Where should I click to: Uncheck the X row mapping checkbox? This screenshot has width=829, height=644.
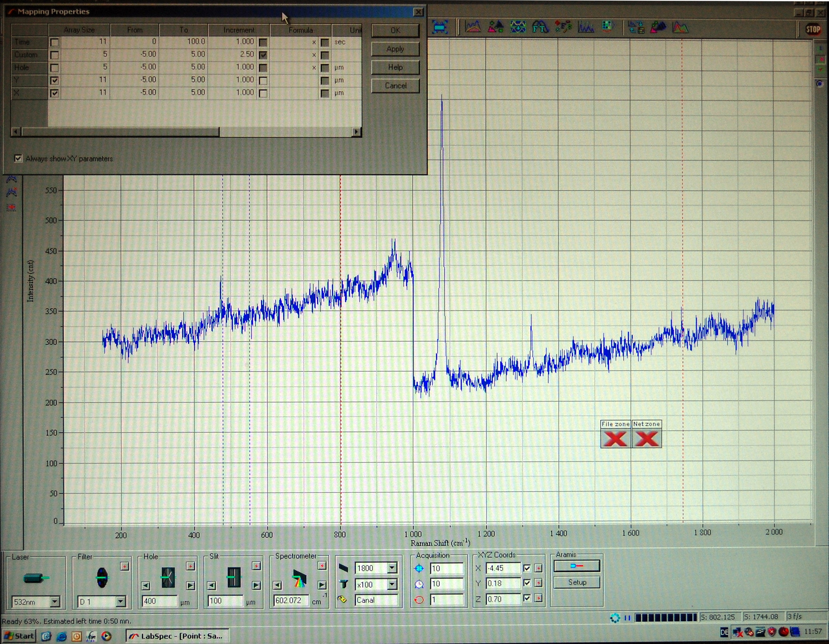coord(55,93)
